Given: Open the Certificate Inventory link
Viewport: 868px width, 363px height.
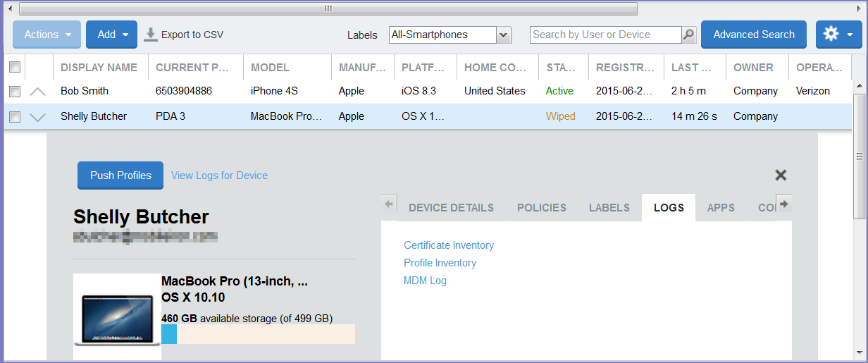Looking at the screenshot, I should (x=448, y=245).
